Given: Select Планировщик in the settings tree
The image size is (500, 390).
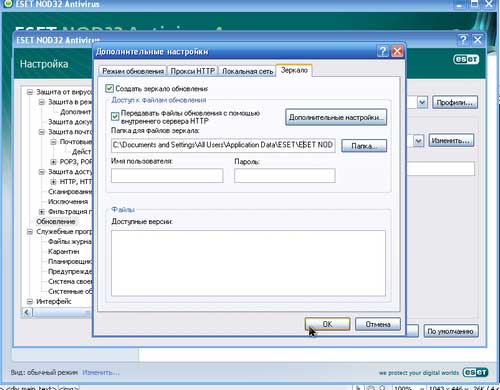Looking at the screenshot, I should pos(70,261).
